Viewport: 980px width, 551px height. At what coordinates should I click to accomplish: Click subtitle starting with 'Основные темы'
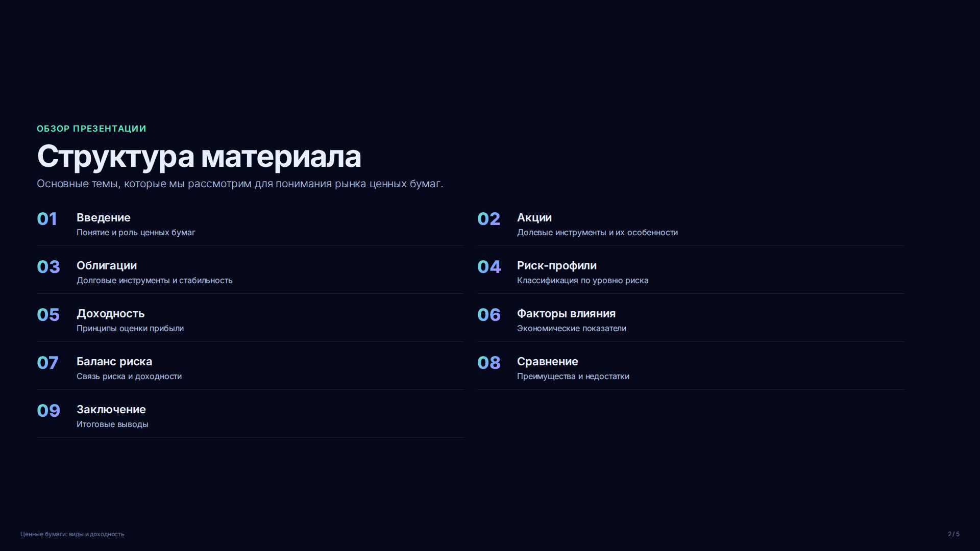[x=240, y=184]
